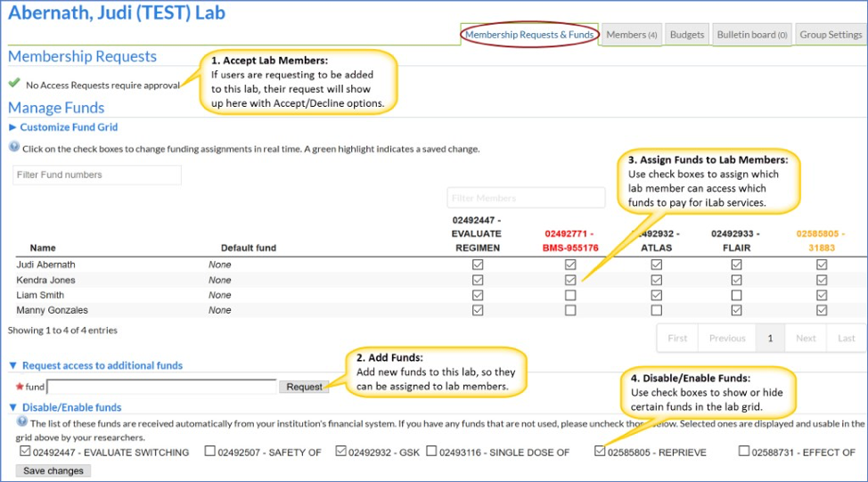Click Last pagination button
Viewport: 868px width, 482px height.
click(x=846, y=339)
